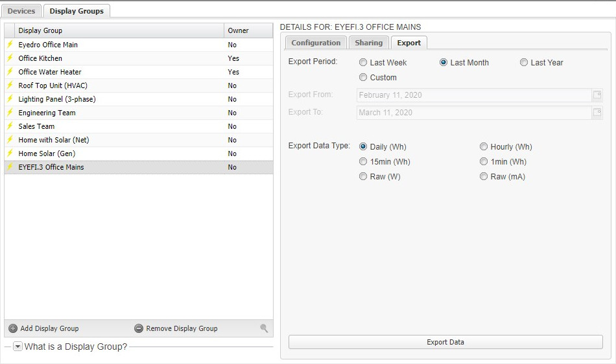The height and width of the screenshot is (364, 616).
Task: Select the Office Kitchen display group
Action: pos(139,58)
